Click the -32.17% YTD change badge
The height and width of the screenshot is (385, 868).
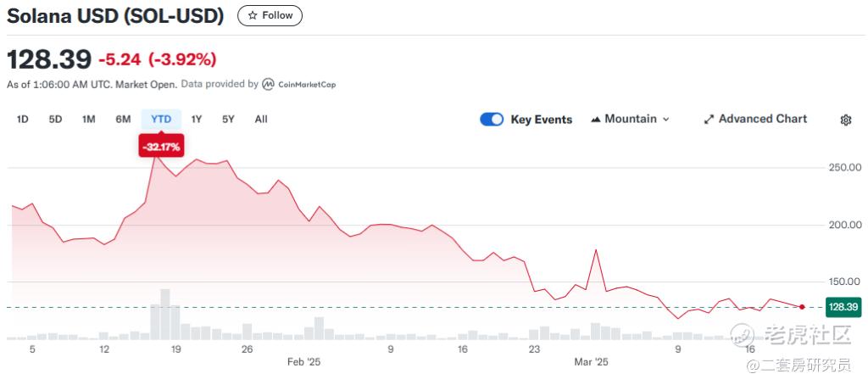click(x=161, y=147)
